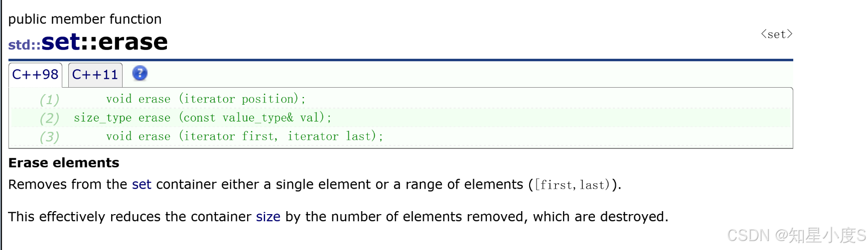
Task: Click the [first,last) range notation
Action: [x=572, y=185]
